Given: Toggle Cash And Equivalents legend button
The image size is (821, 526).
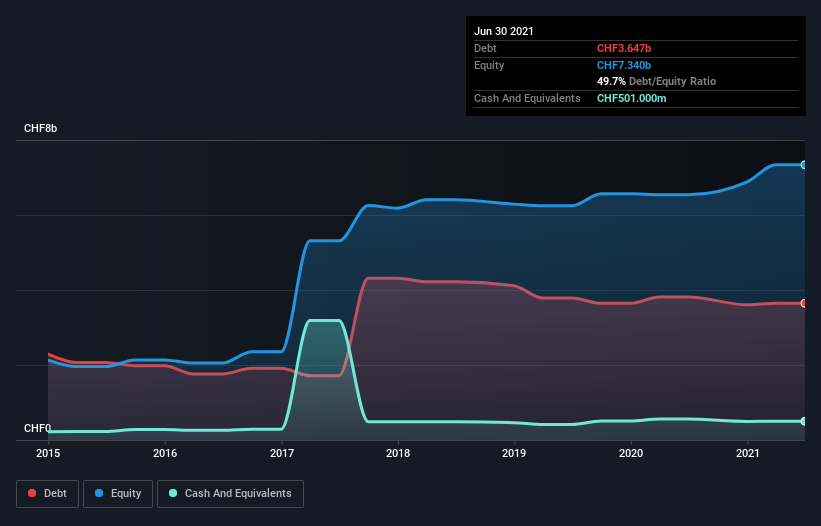Looking at the screenshot, I should click(x=230, y=494).
